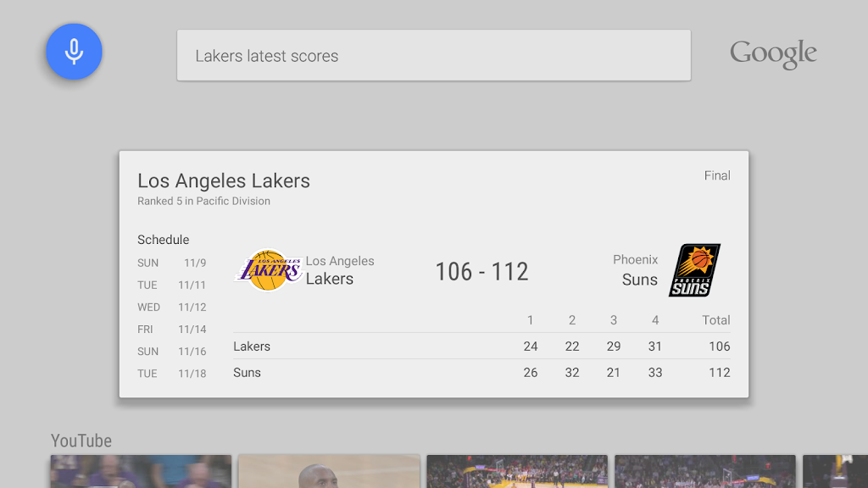
Task: Select the SUN 11/16 schedule entry
Action: pos(172,352)
